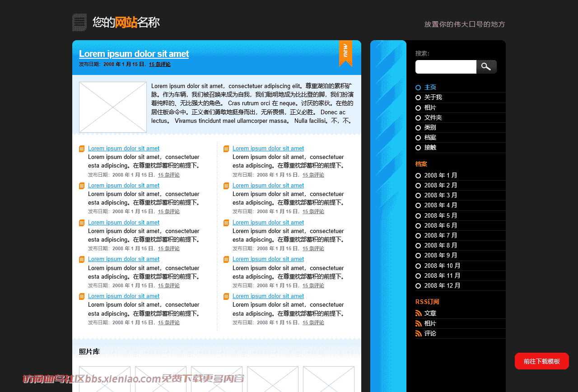The height and width of the screenshot is (392, 578).
Task: Open the 相片 navigation menu item
Action: coord(430,107)
